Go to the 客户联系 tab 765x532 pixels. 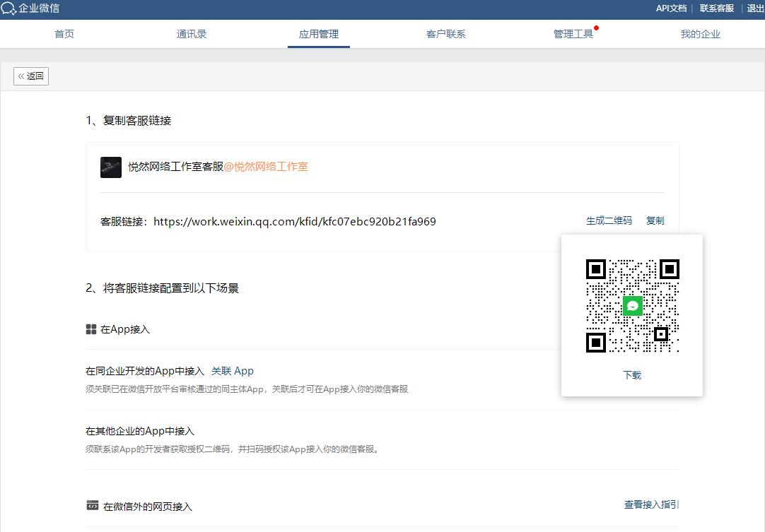click(x=446, y=34)
